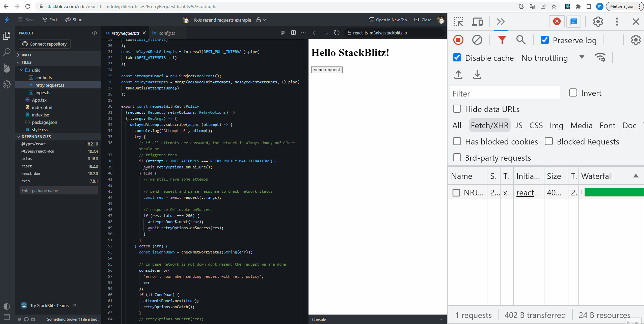644x324 pixels.
Task: Click the Discord icon in footer
Action: click(x=33, y=319)
